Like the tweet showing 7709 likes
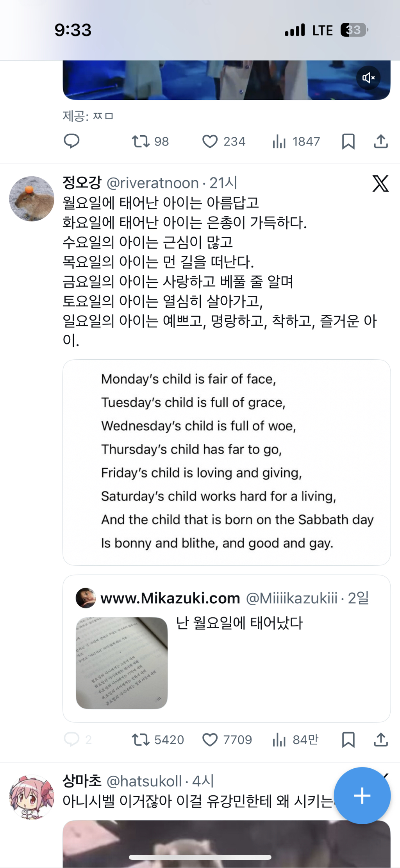This screenshot has height=868, width=400. coord(210,740)
